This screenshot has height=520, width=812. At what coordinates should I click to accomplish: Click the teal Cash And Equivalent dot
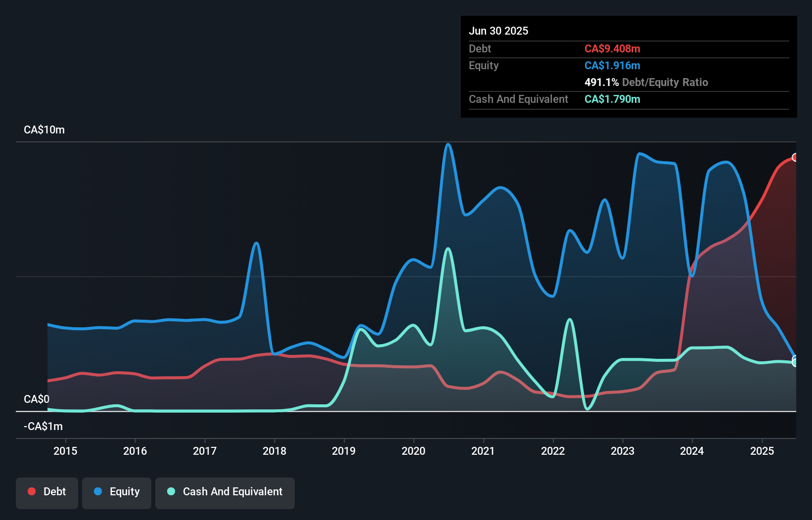tap(171, 491)
